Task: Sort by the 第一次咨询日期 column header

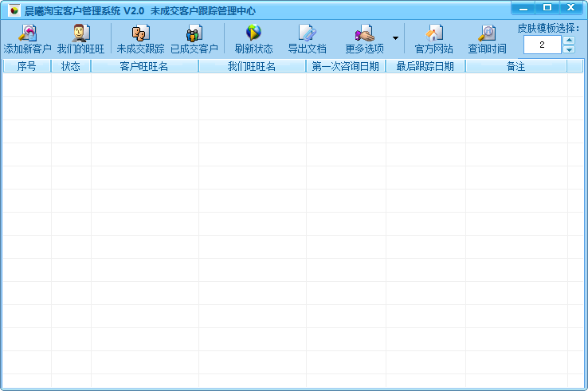Action: coord(346,66)
